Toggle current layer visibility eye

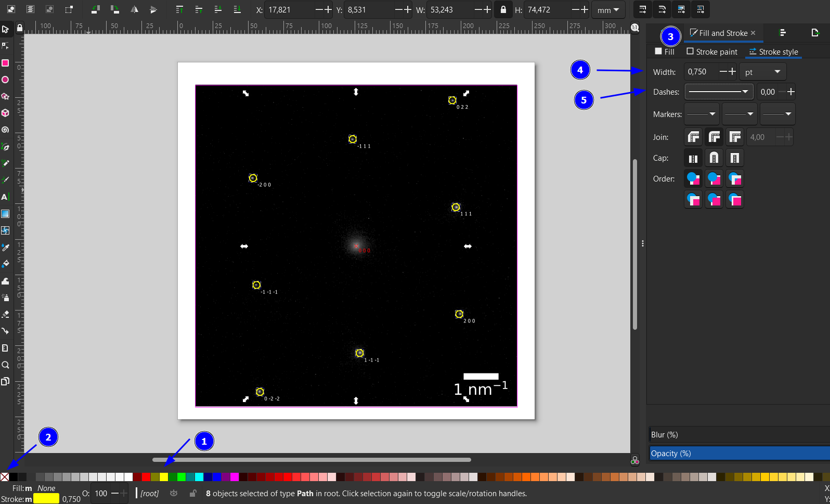(x=174, y=493)
